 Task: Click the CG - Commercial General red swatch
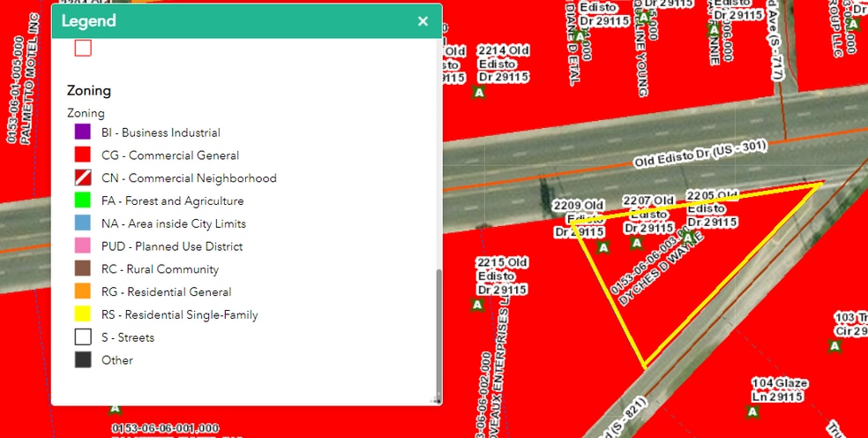tap(83, 155)
